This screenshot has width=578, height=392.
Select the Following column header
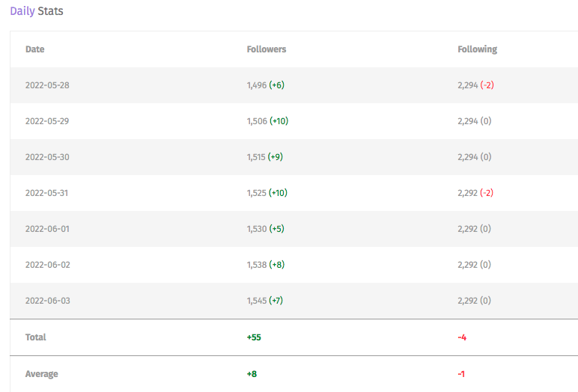(478, 49)
